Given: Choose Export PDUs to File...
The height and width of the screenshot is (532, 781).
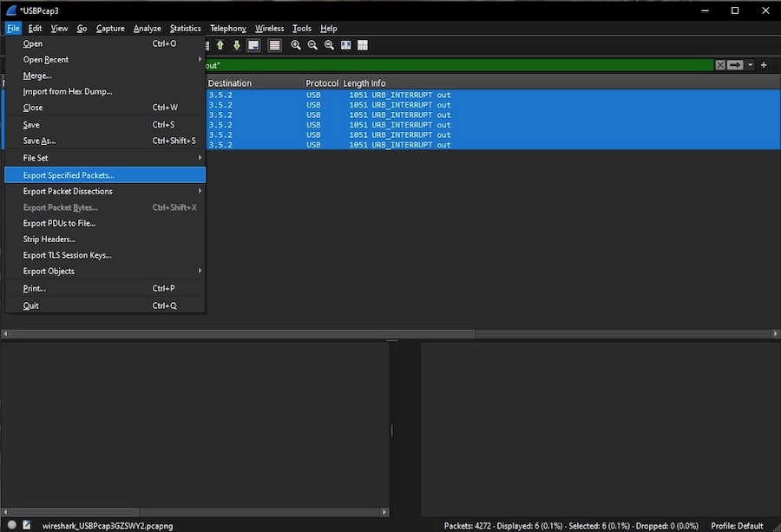Looking at the screenshot, I should point(105,223).
